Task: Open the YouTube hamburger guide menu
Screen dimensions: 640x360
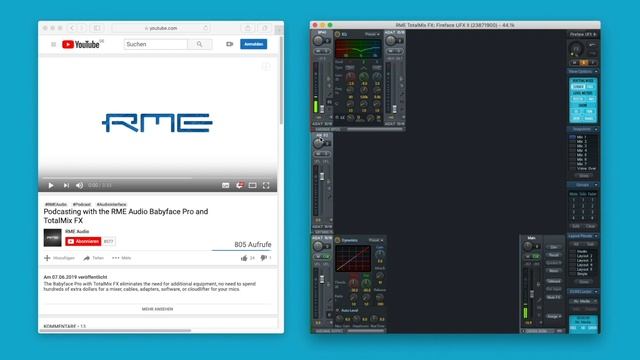Action: [x=53, y=44]
